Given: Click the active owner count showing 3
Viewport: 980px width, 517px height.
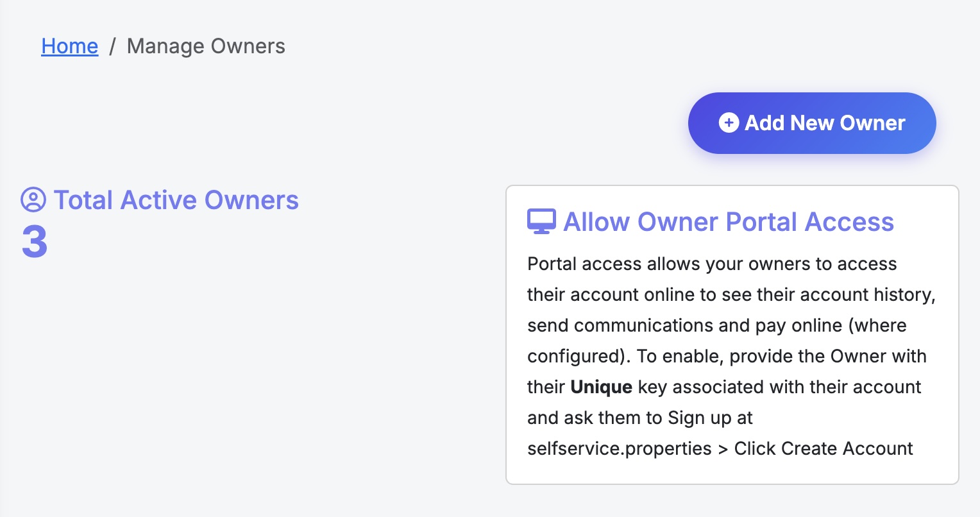Looking at the screenshot, I should click(x=33, y=242).
